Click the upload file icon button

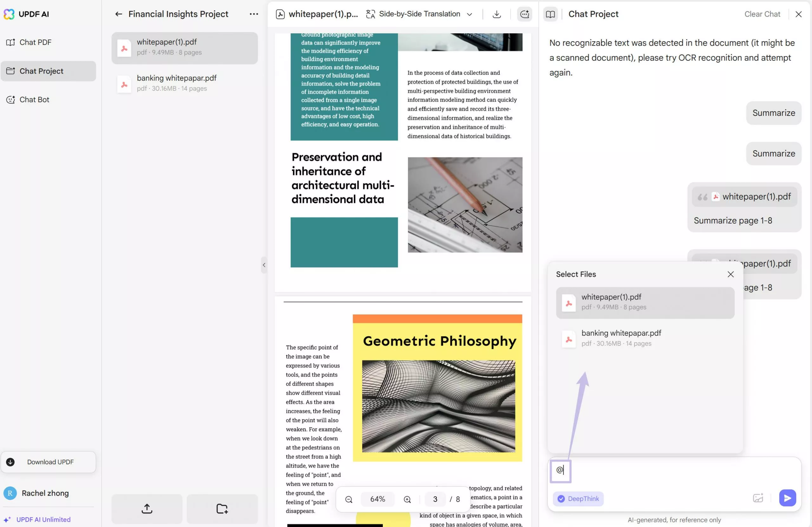pos(147,509)
